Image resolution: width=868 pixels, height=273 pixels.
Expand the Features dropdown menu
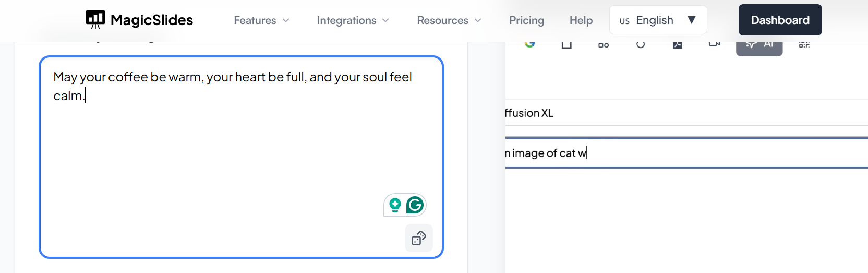click(x=261, y=20)
